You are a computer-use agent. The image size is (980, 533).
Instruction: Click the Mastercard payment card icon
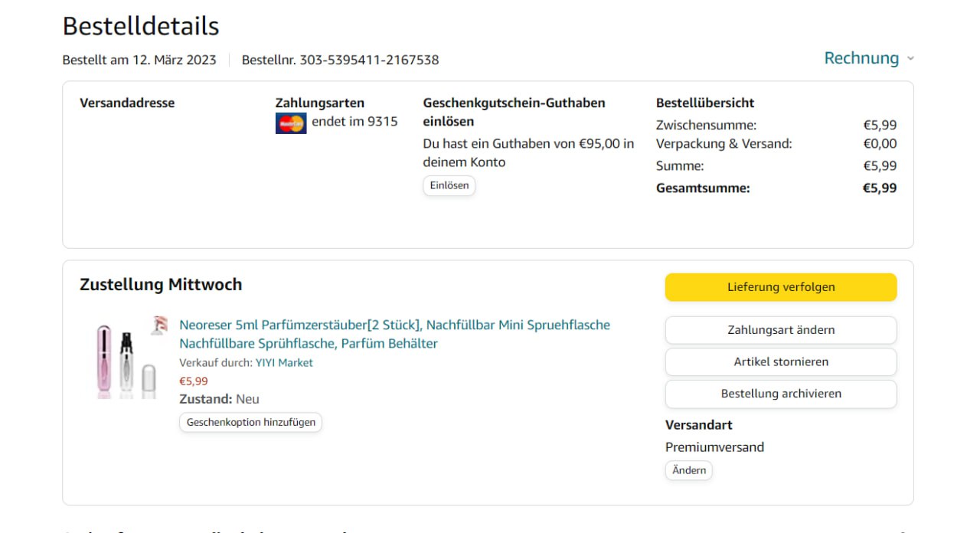291,123
